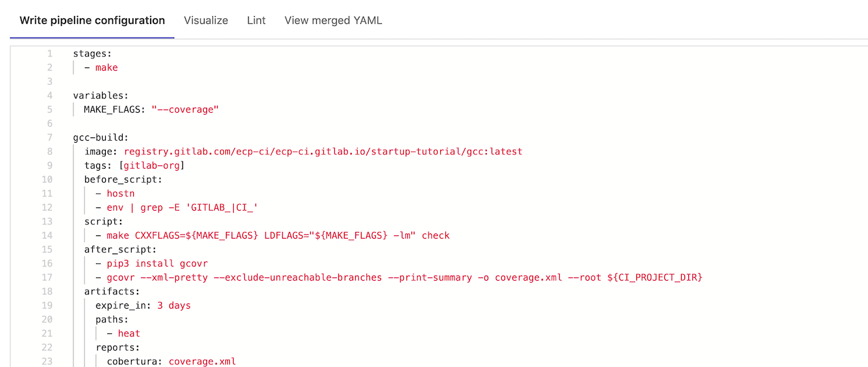The image size is (868, 367).
Task: Place cursor on the 'stages:' keyword
Action: click(92, 54)
